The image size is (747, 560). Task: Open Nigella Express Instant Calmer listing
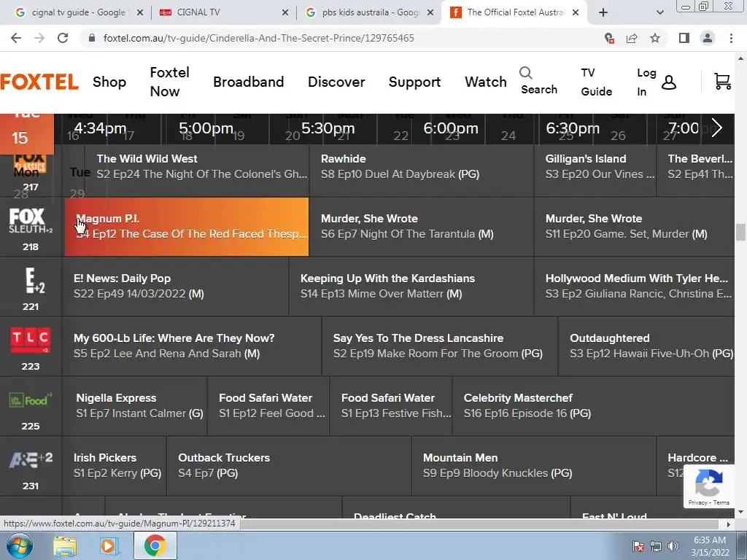tap(135, 405)
